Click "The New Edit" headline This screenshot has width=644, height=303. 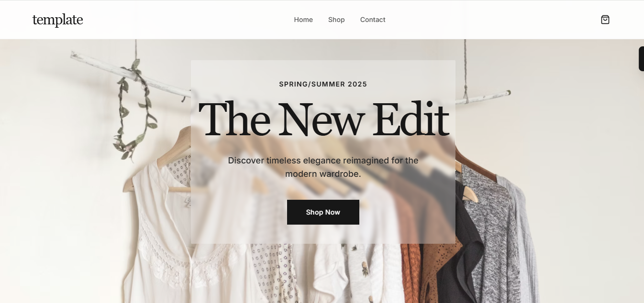click(323, 119)
